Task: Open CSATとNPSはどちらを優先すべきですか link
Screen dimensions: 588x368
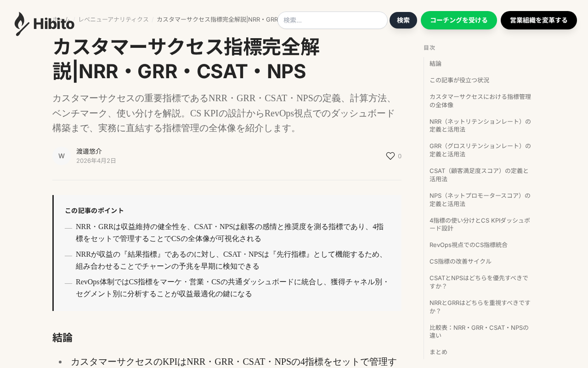Action: (x=480, y=282)
